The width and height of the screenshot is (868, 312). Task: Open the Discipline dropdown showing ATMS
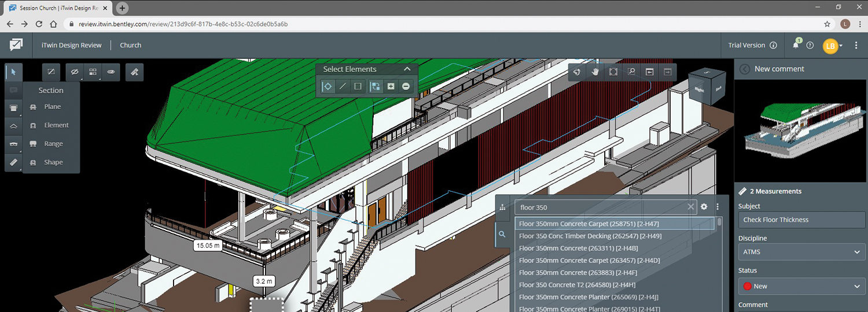(801, 252)
